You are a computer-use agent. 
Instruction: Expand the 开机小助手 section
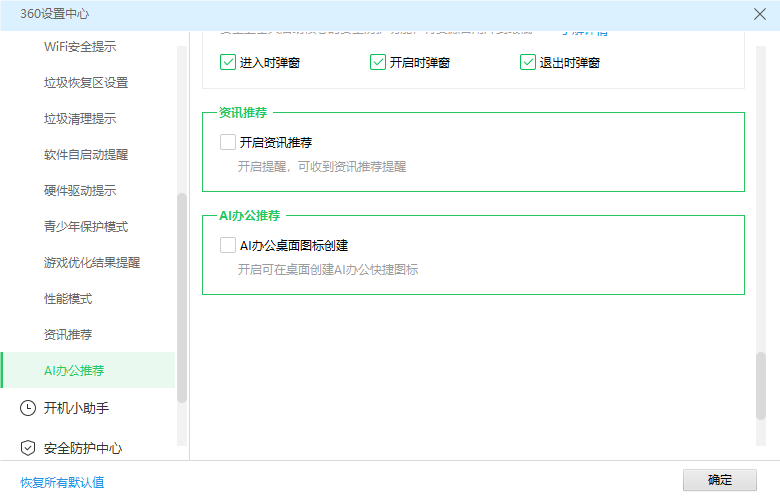point(76,408)
